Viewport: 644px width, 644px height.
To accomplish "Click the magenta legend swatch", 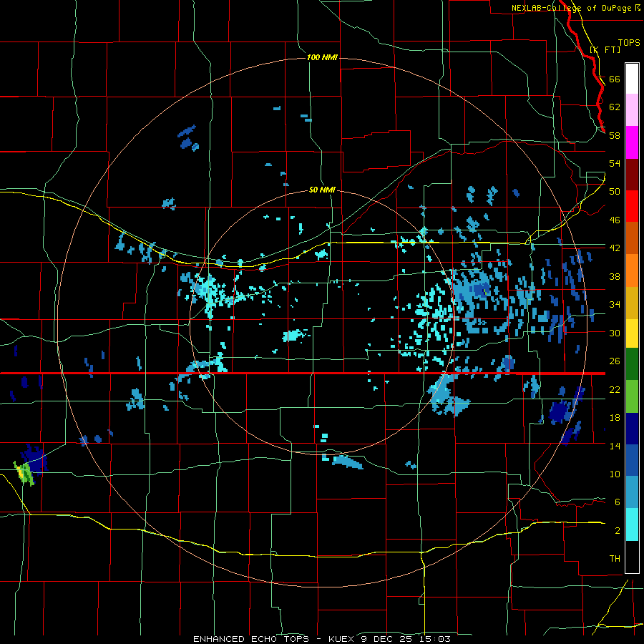I will 632,142.
